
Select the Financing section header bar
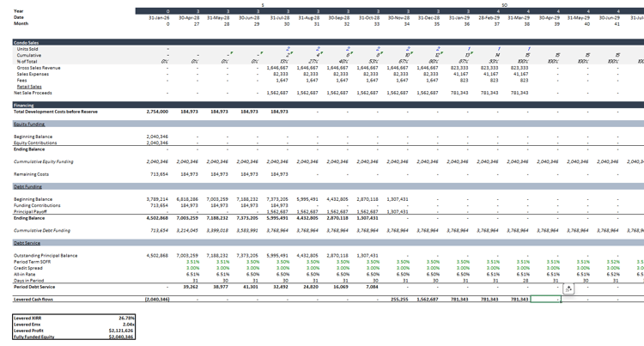(328, 105)
